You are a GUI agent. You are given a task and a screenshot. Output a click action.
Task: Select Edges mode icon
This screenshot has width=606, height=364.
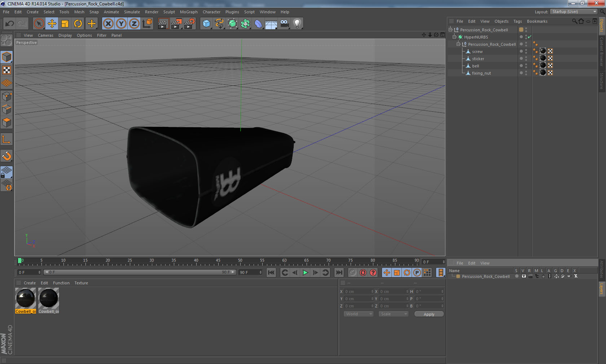[7, 110]
